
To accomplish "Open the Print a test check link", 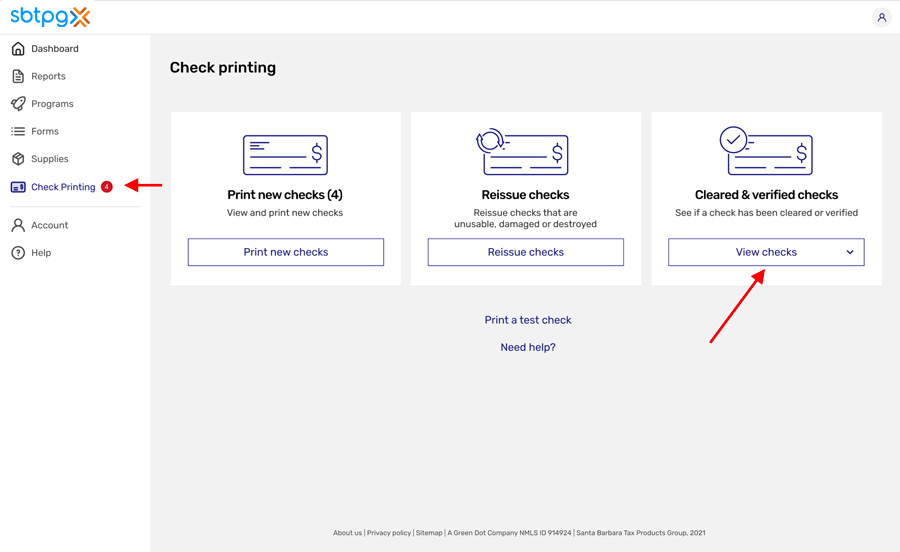I will (528, 320).
